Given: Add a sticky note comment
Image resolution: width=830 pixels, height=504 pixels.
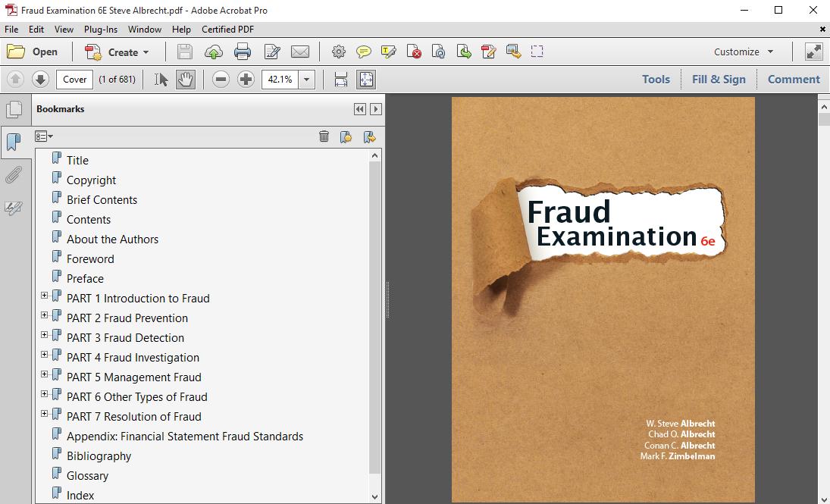Looking at the screenshot, I should (x=364, y=52).
